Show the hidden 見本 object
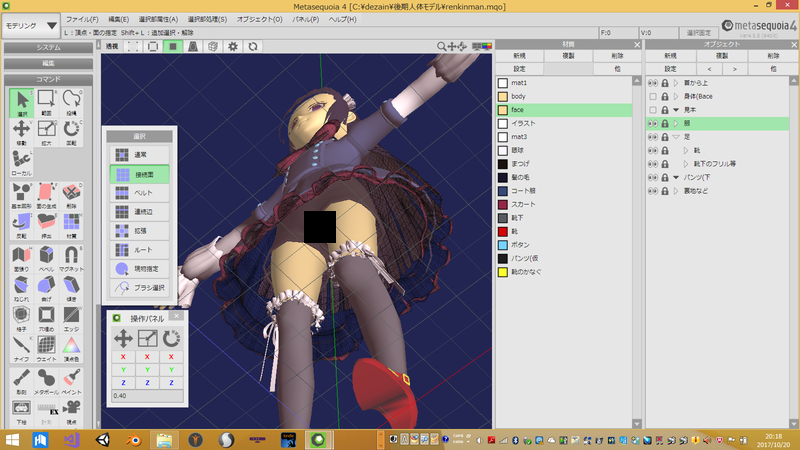 click(x=653, y=110)
